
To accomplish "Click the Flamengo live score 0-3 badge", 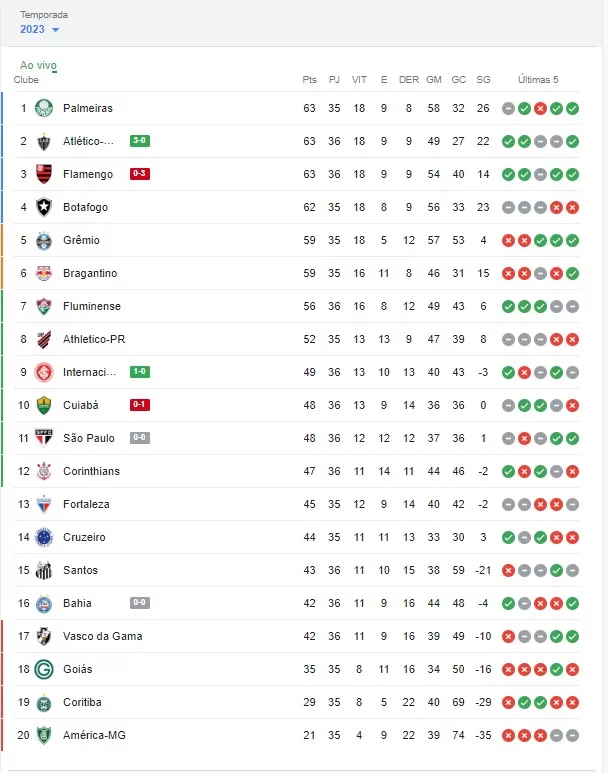I will pyautogui.click(x=140, y=174).
